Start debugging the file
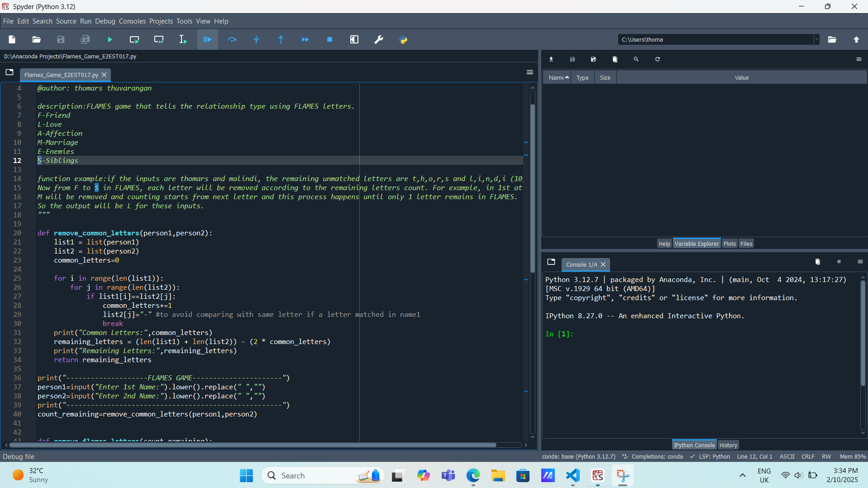Screen dimensions: 868x488 point(208,40)
